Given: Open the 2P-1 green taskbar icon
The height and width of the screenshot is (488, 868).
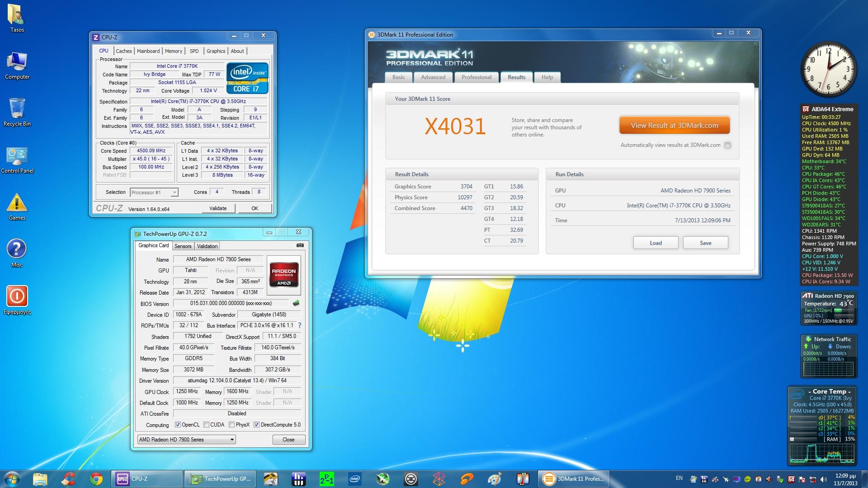Looking at the screenshot, I should coord(326,479).
